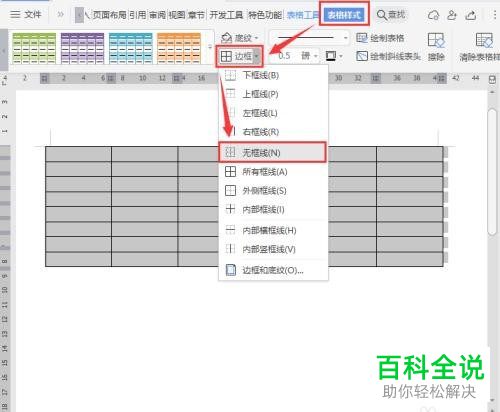
Task: Expand the table styles gallery
Action: pyautogui.click(x=210, y=48)
